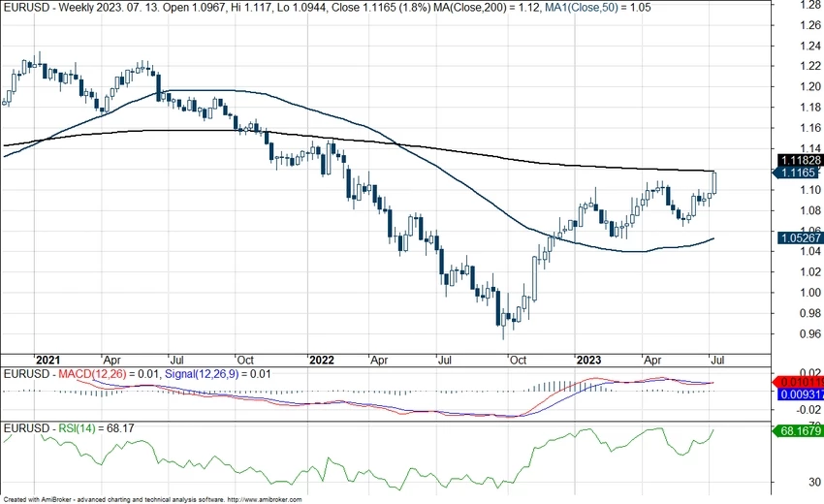Jump to the 2021 marker on time axis

47,360
